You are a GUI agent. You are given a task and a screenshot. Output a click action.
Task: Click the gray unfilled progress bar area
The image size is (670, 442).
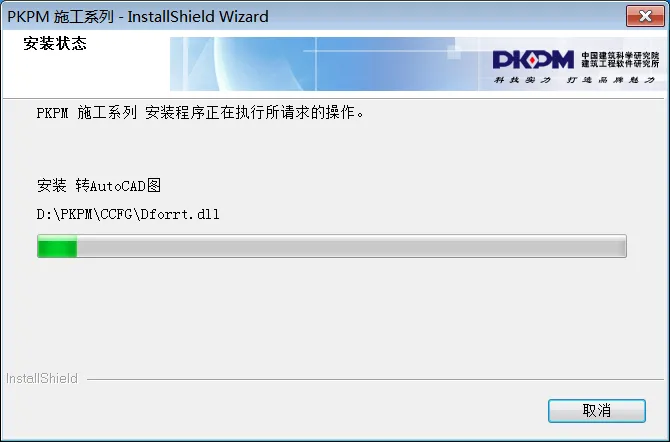[352, 246]
